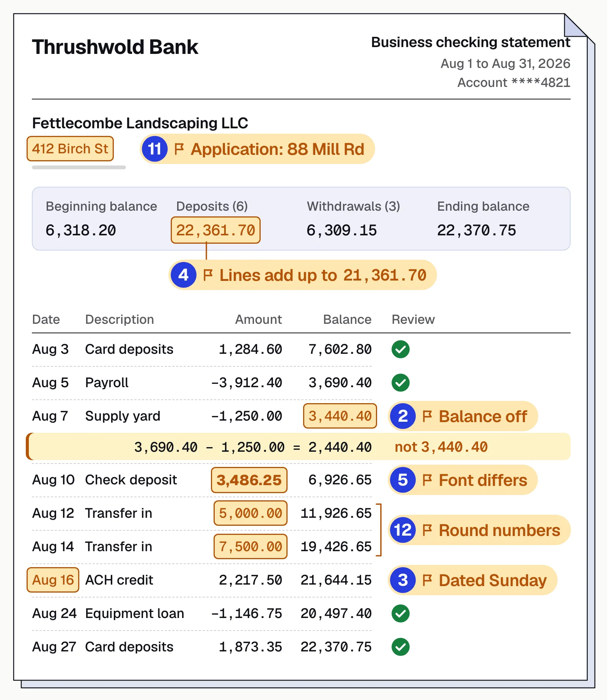Click the Fettlecombe Landscaping LLC name
607x700 pixels.
pos(140,123)
